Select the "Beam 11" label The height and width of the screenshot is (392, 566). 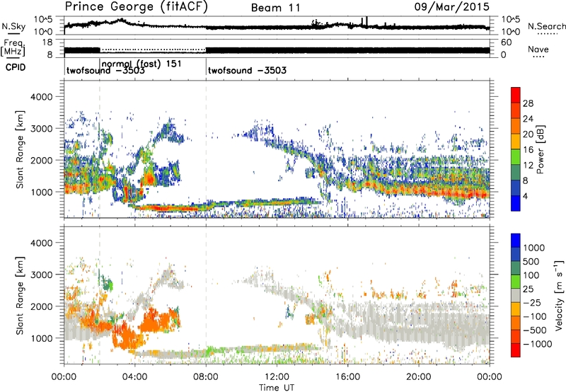[276, 8]
